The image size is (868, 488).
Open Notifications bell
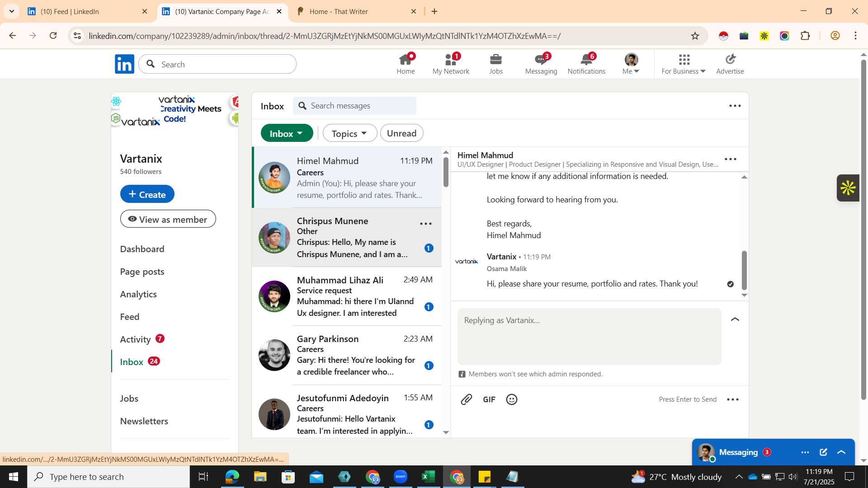click(586, 64)
